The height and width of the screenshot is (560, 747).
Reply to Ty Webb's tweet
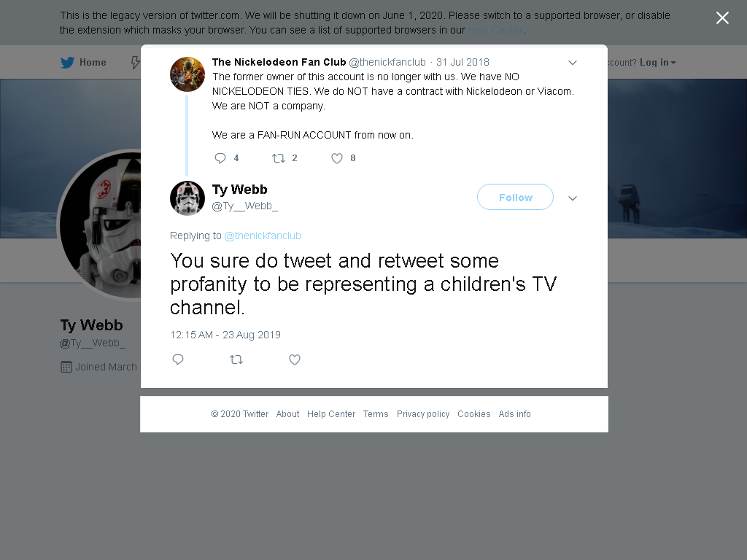pyautogui.click(x=178, y=359)
